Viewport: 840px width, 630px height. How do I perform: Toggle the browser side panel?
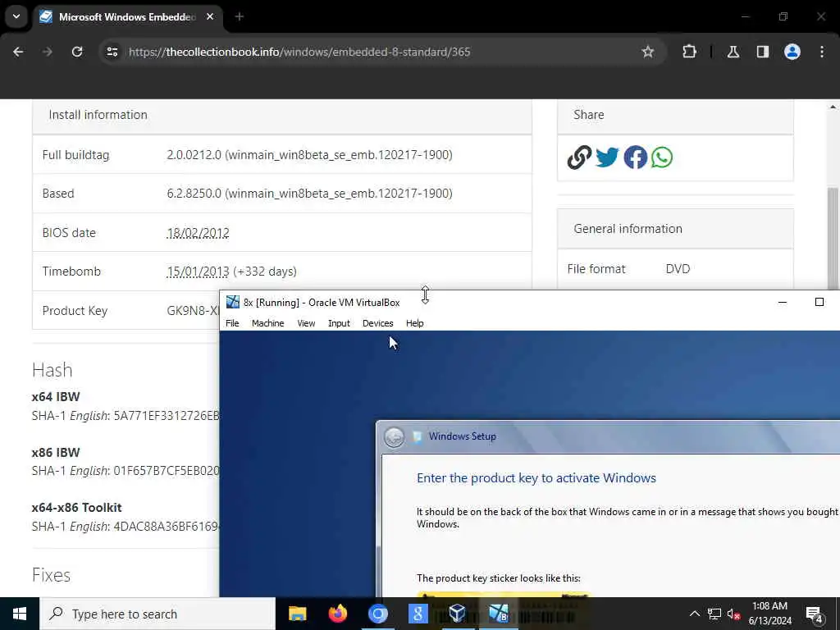coord(763,52)
